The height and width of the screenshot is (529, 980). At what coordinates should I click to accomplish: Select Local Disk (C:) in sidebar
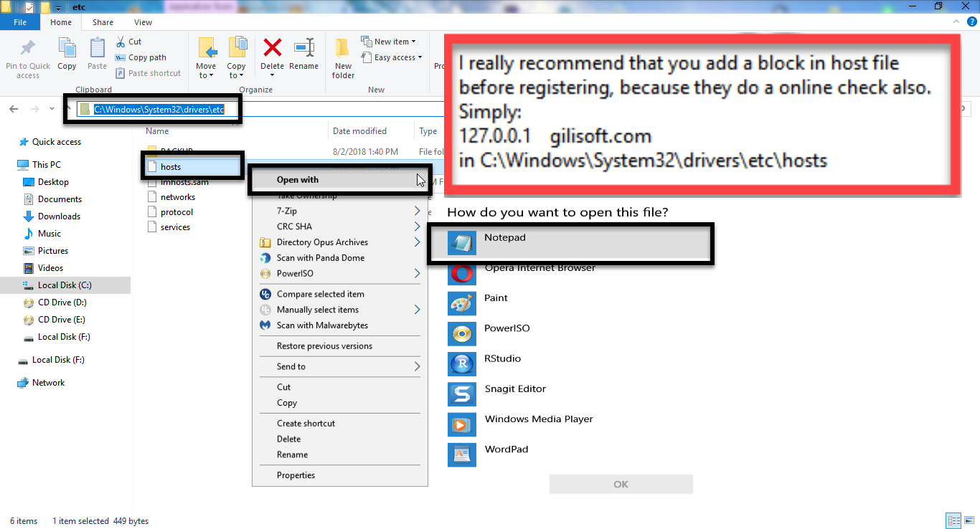pyautogui.click(x=65, y=285)
